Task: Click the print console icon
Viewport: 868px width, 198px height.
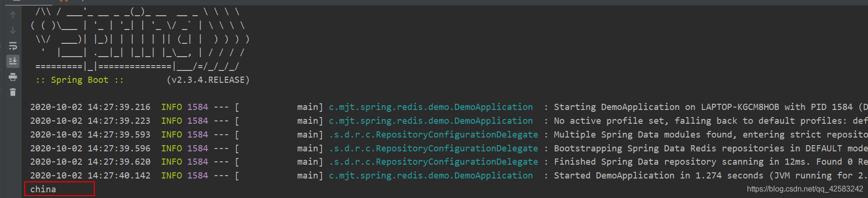Action: click(x=13, y=77)
